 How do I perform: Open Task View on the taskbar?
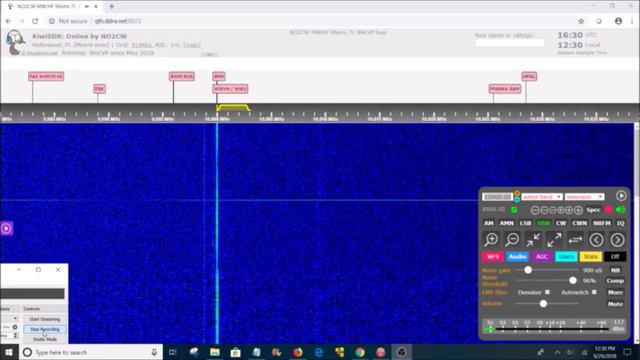(x=173, y=352)
